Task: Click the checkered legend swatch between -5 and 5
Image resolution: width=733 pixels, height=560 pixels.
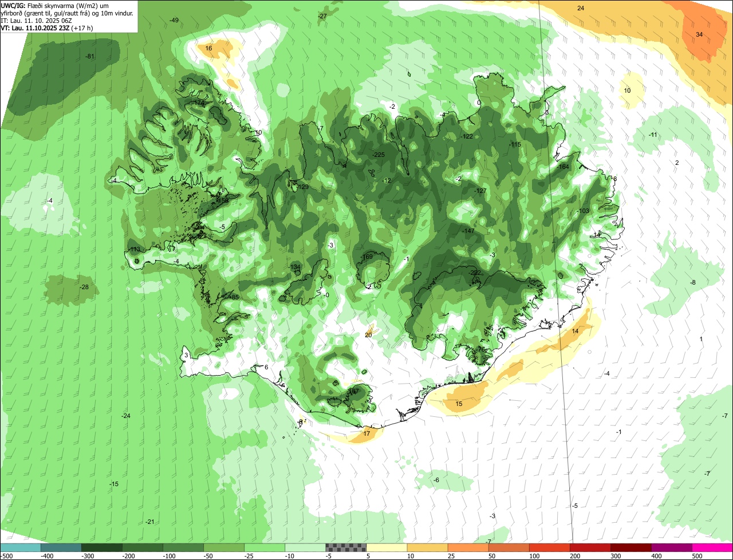Action: coord(346,547)
